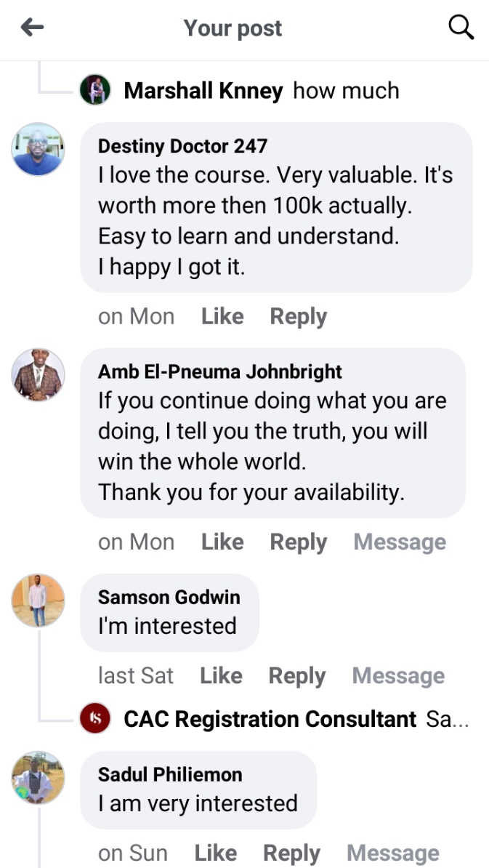Reply to Destiny Doctor 247's comment
The height and width of the screenshot is (868, 489).
click(x=298, y=317)
